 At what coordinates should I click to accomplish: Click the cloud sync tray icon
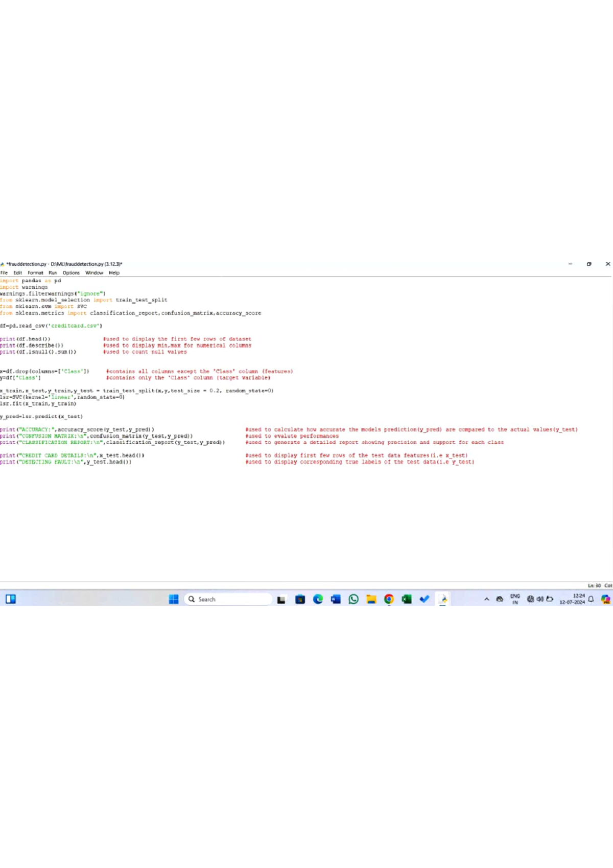(x=500, y=599)
